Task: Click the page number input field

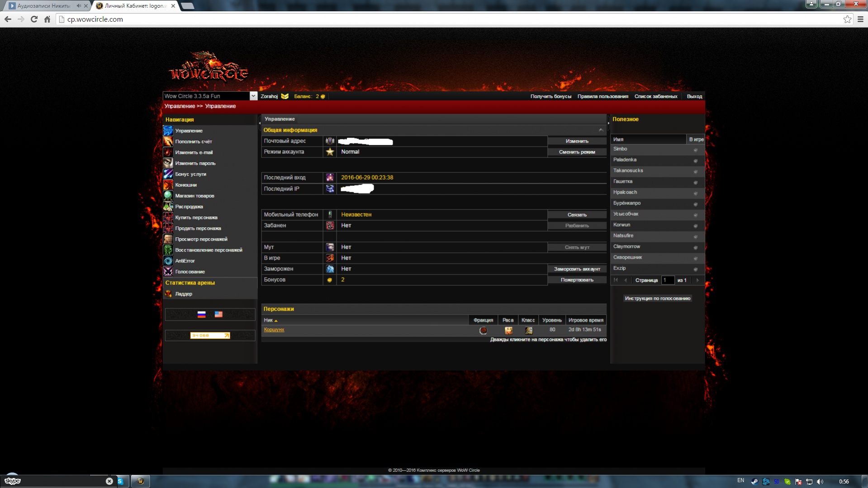Action: [x=667, y=280]
